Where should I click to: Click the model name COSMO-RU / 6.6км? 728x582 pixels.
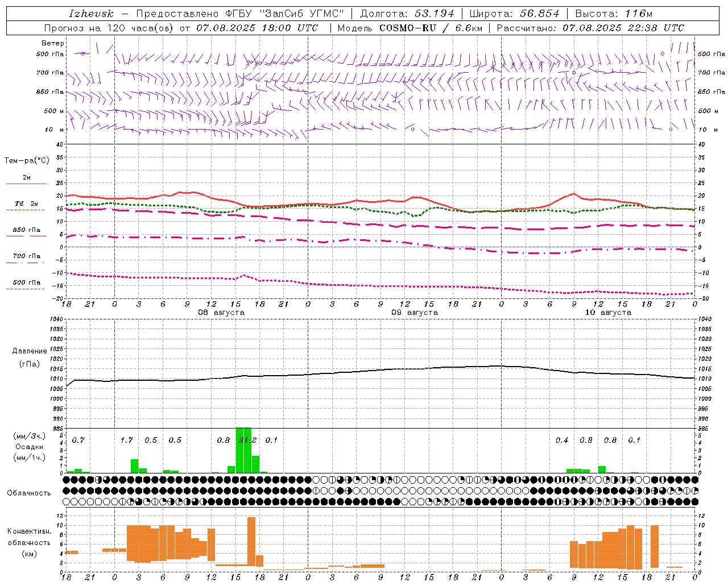point(431,28)
